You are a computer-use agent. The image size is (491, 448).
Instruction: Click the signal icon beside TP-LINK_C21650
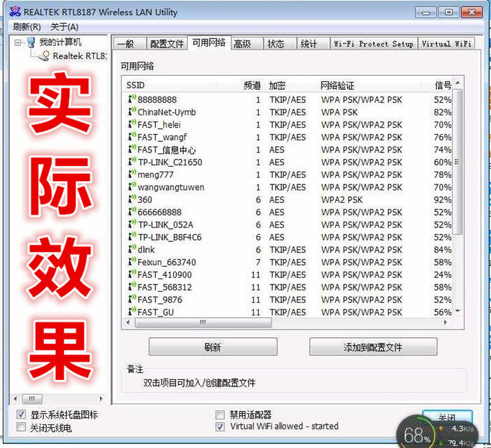[x=132, y=162]
